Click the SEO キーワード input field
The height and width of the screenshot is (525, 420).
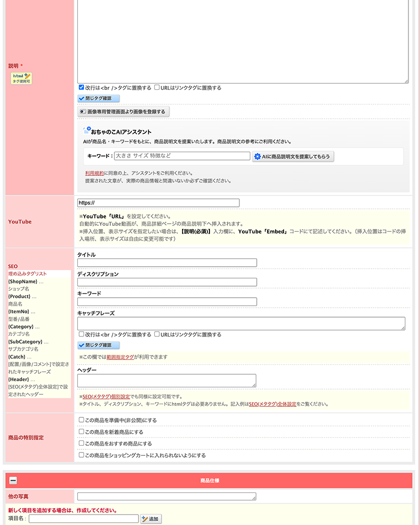tap(167, 302)
